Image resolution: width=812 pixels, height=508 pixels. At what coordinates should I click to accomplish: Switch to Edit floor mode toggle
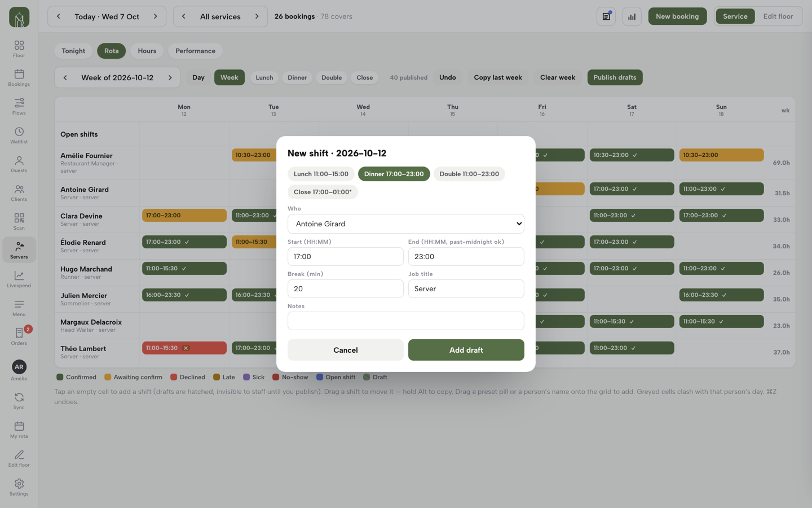click(x=778, y=16)
